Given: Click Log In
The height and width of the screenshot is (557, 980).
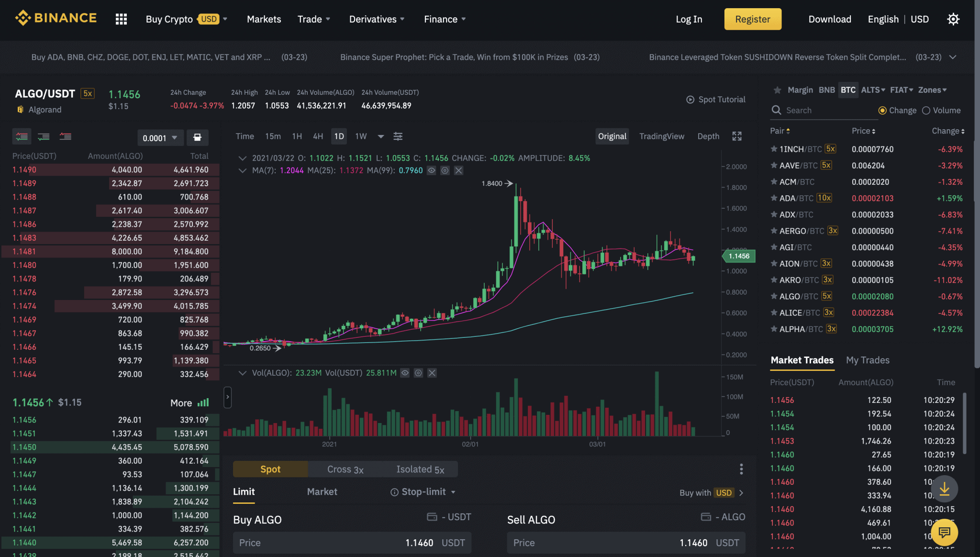Looking at the screenshot, I should click(x=689, y=19).
